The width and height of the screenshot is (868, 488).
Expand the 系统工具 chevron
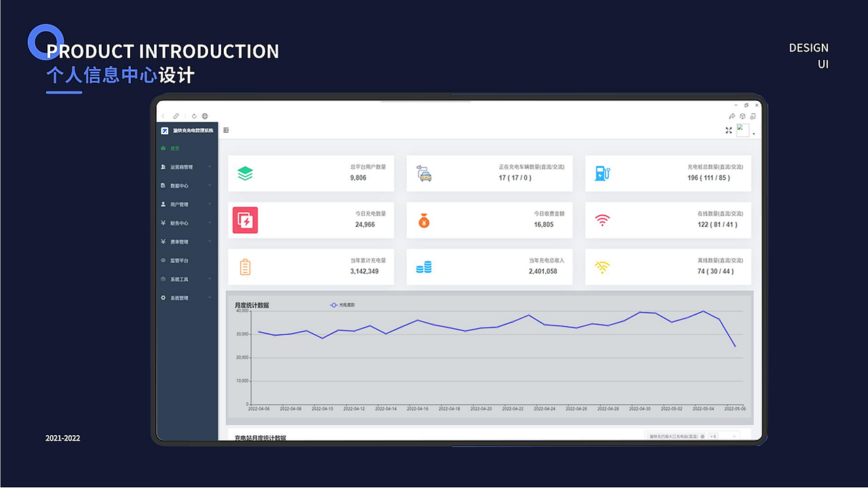pos(210,279)
